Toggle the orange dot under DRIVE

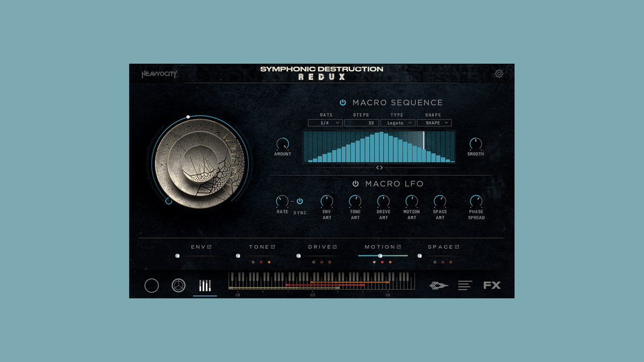pyautogui.click(x=330, y=262)
